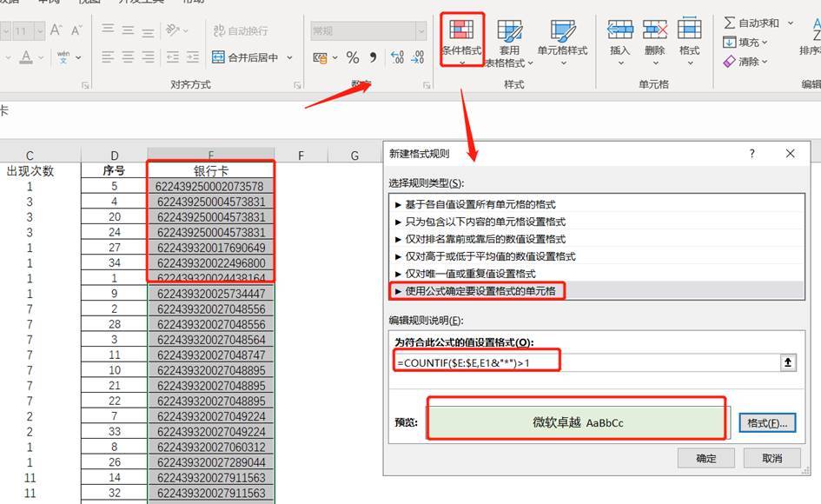Select rule type 仅对排名靠前或靠后的数值设置格式
The height and width of the screenshot is (504, 821).
pyautogui.click(x=596, y=238)
